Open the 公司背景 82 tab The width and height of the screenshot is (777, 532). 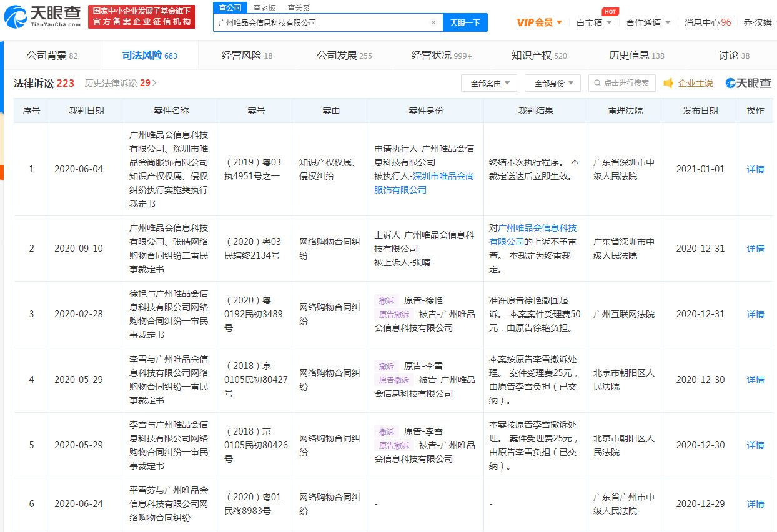(x=52, y=56)
